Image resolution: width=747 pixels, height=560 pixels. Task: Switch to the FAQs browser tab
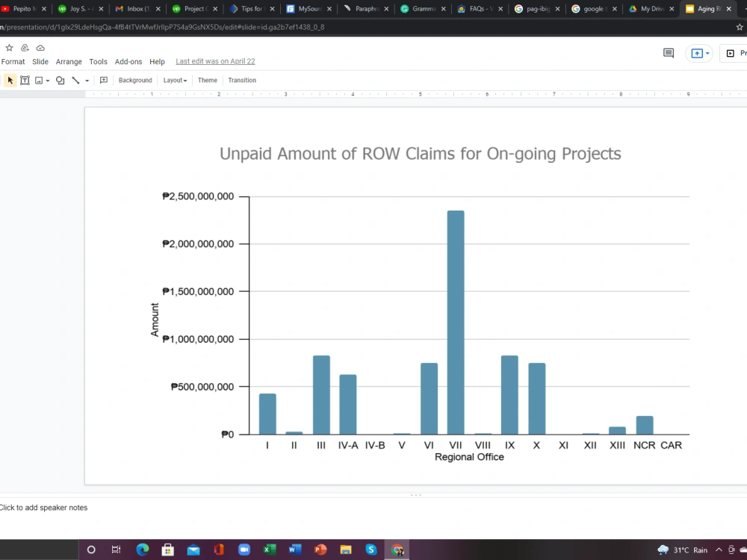click(x=481, y=8)
